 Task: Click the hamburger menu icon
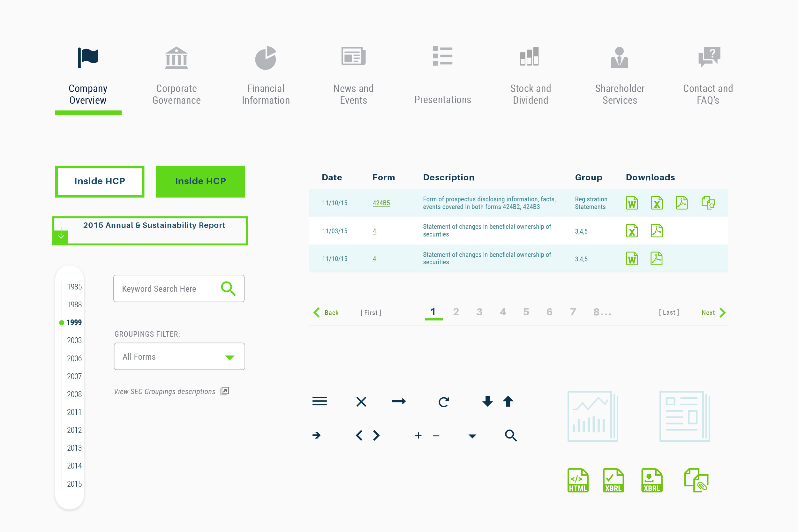pyautogui.click(x=320, y=401)
